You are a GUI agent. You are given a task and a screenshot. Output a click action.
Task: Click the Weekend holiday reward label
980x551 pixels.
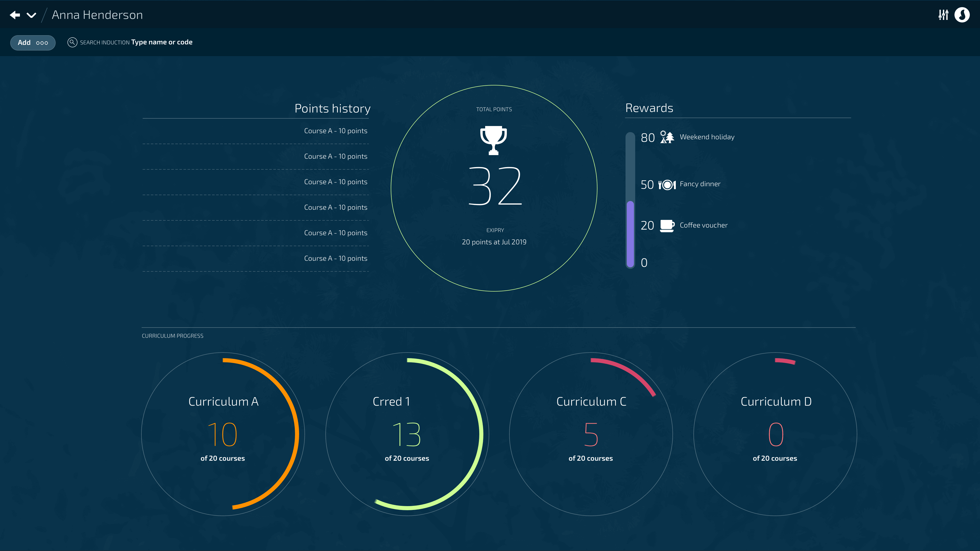click(x=707, y=137)
